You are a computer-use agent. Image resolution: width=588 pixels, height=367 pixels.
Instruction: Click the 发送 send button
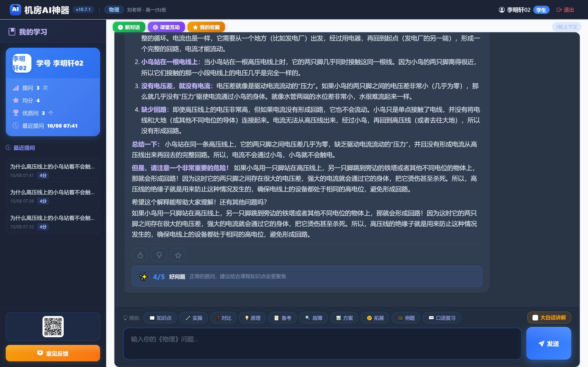coord(549,344)
